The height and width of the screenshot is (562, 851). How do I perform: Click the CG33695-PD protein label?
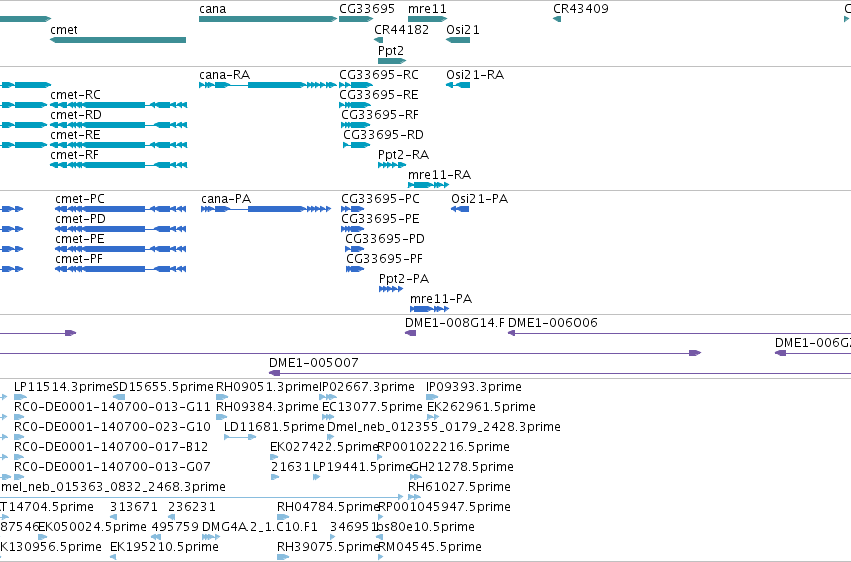click(385, 239)
